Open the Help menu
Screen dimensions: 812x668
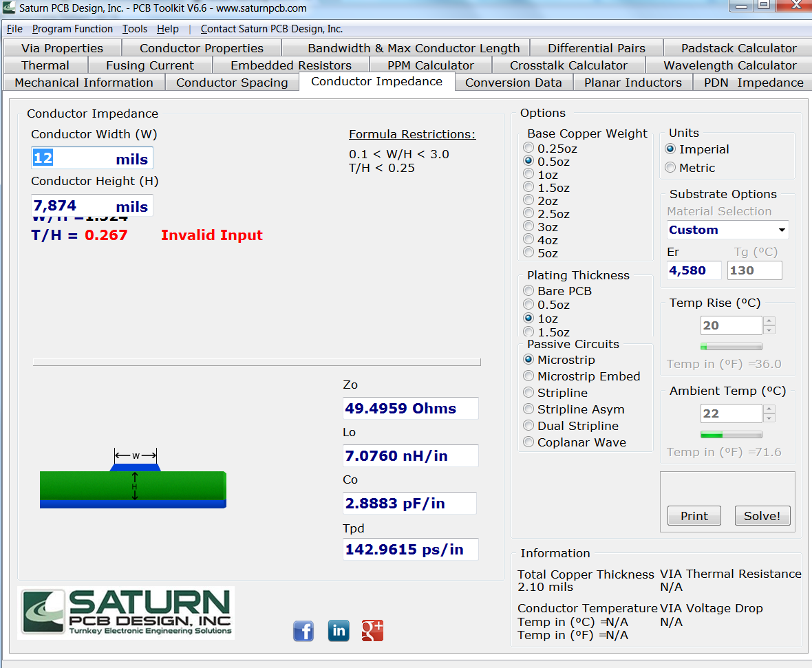tap(168, 29)
